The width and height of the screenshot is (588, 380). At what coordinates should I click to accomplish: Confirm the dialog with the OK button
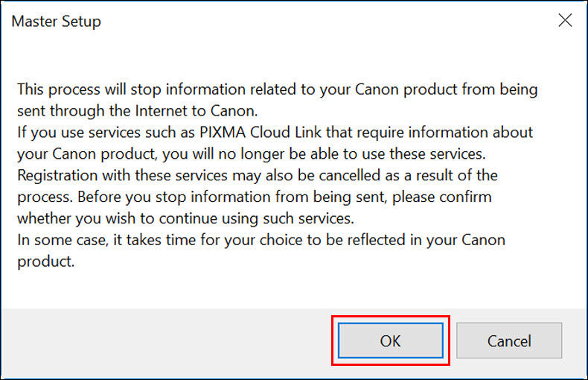click(390, 341)
